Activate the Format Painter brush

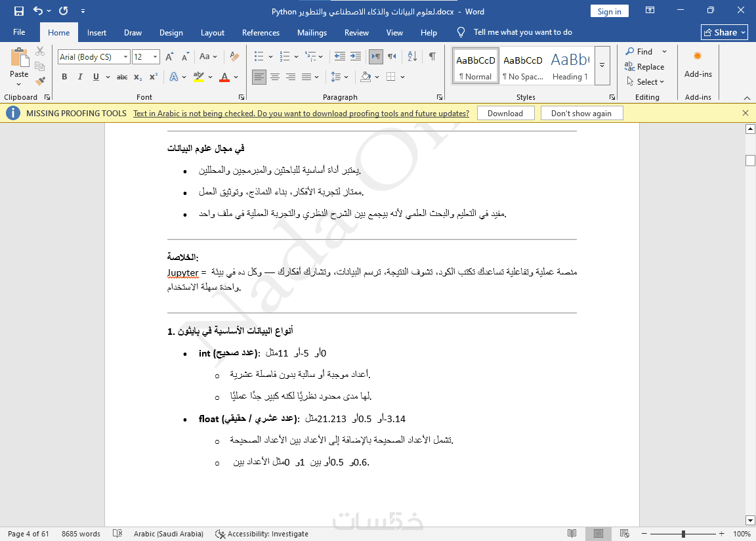click(40, 81)
